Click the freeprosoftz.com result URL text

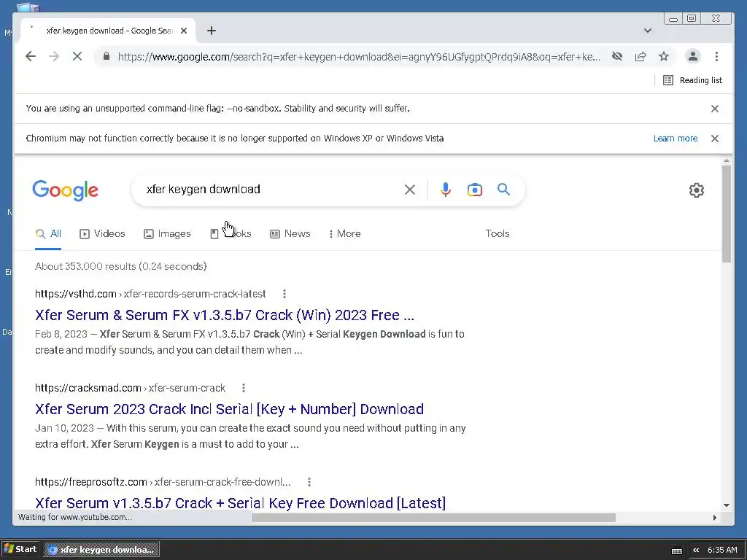pyautogui.click(x=163, y=482)
